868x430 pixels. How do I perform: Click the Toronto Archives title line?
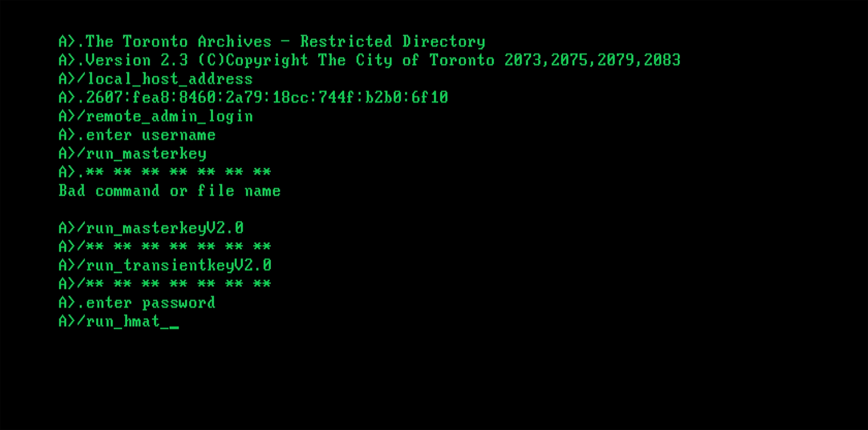(x=272, y=42)
